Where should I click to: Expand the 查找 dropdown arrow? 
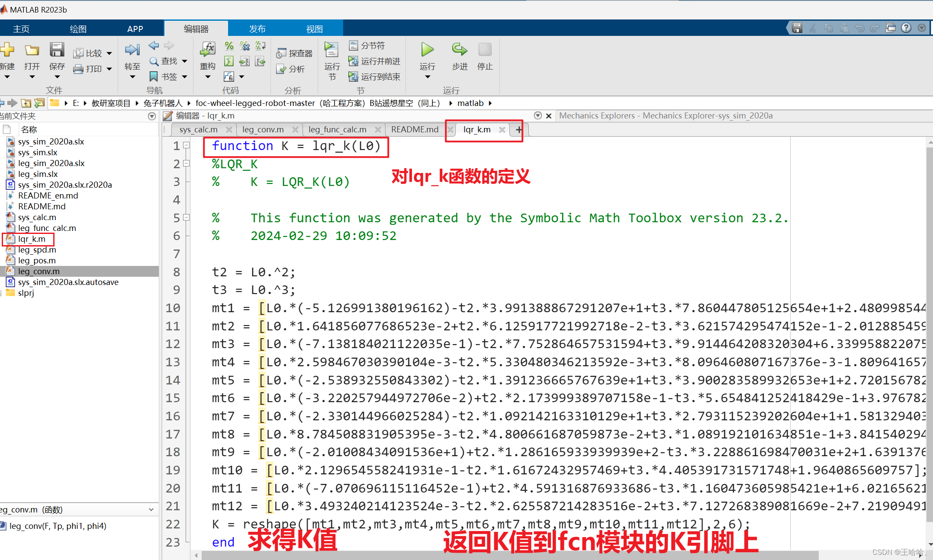(185, 61)
